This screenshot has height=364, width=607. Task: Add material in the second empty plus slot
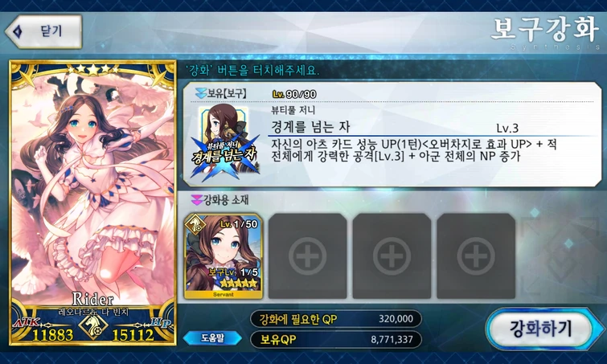tap(392, 256)
